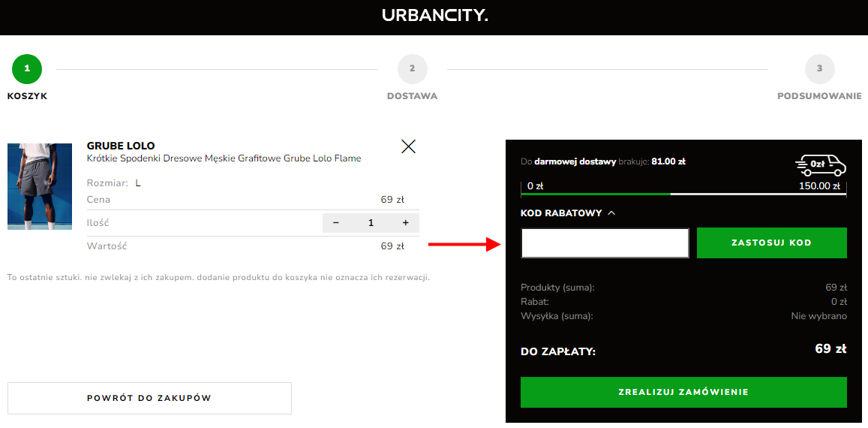Click the Do Zapłaty total amount 69 zł
The image size is (868, 428).
pyautogui.click(x=831, y=348)
